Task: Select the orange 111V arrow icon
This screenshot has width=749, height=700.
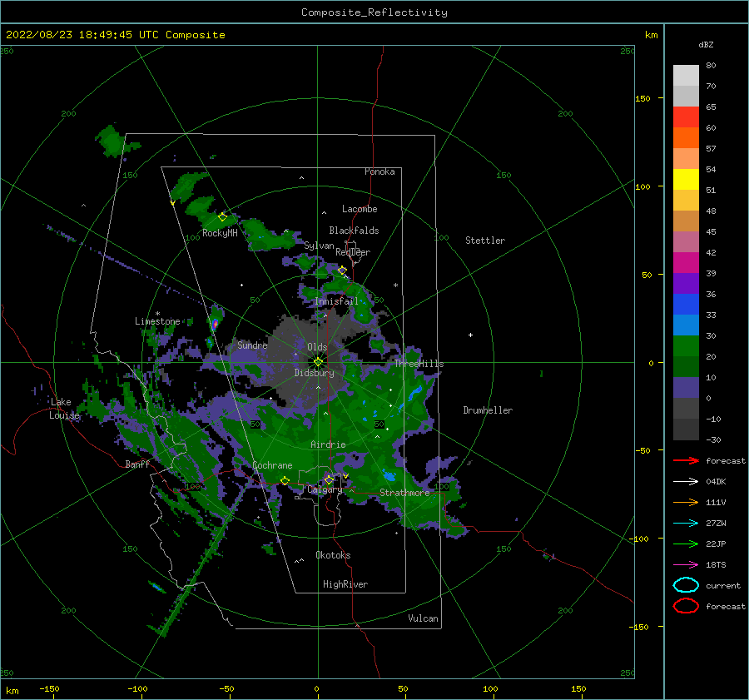Action: coord(686,502)
